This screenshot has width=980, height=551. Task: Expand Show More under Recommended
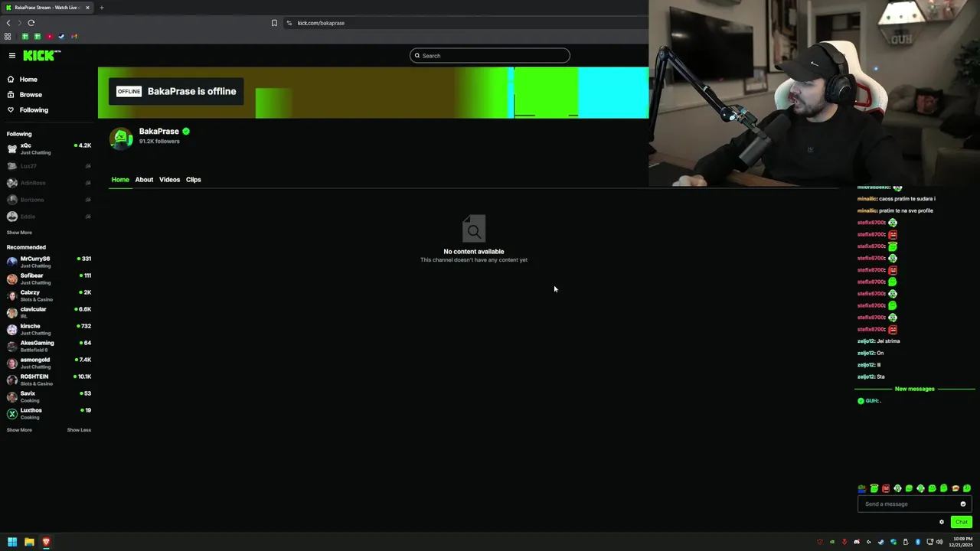[19, 430]
